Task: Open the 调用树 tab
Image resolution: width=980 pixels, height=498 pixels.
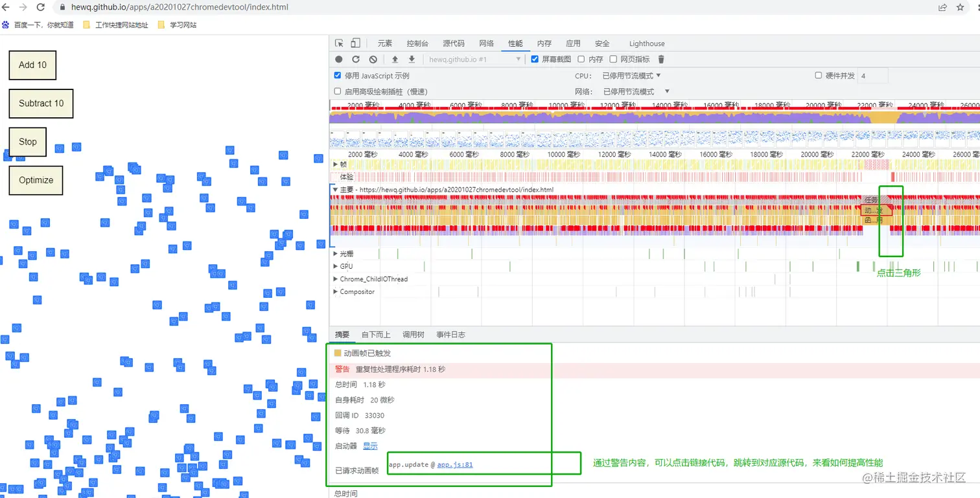Action: pos(414,335)
